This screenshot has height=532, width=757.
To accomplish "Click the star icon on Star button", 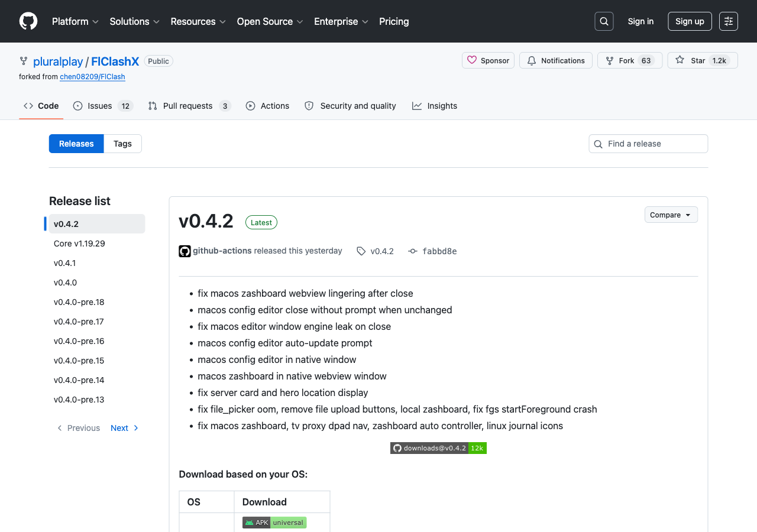I will tap(680, 60).
